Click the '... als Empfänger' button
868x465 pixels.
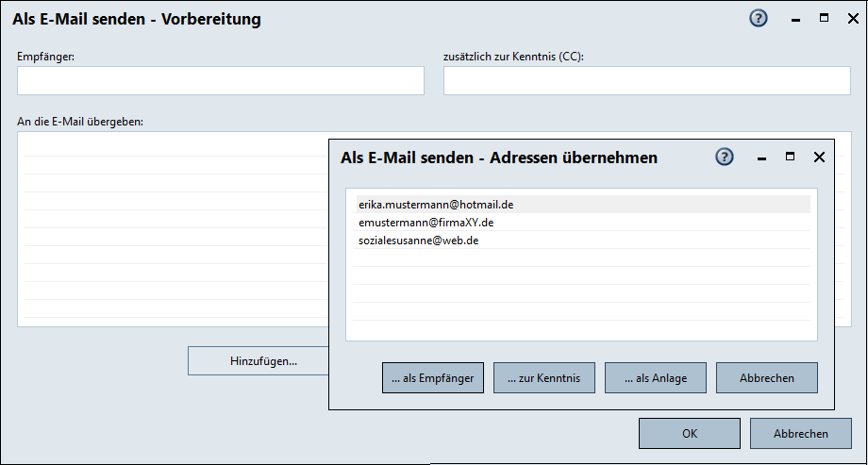[x=434, y=378]
